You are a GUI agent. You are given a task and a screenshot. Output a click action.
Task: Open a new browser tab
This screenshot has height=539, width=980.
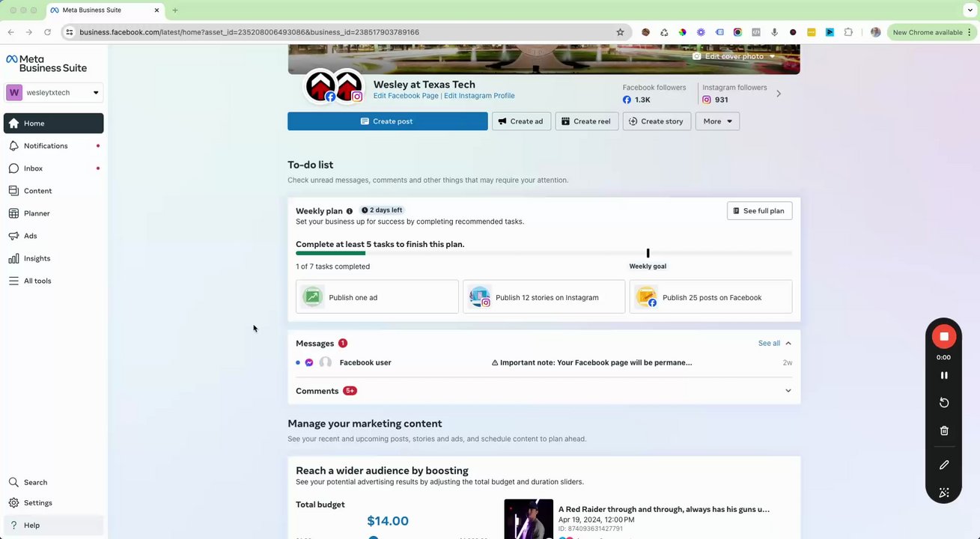175,10
